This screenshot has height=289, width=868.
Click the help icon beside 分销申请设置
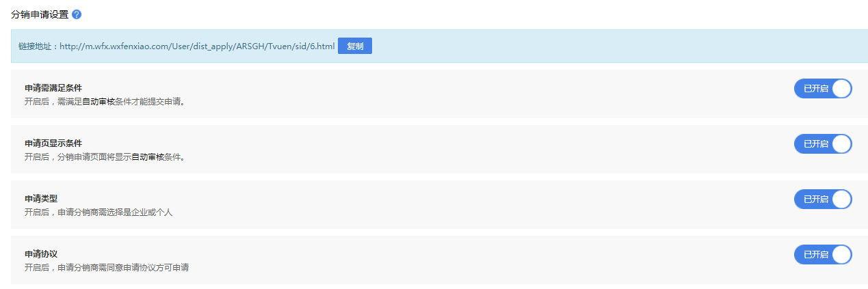pos(77,14)
